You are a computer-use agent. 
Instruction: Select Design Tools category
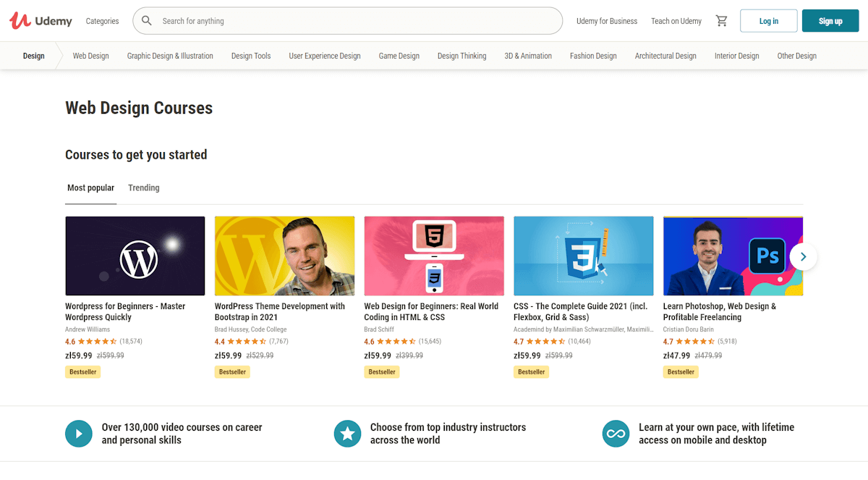coord(251,56)
